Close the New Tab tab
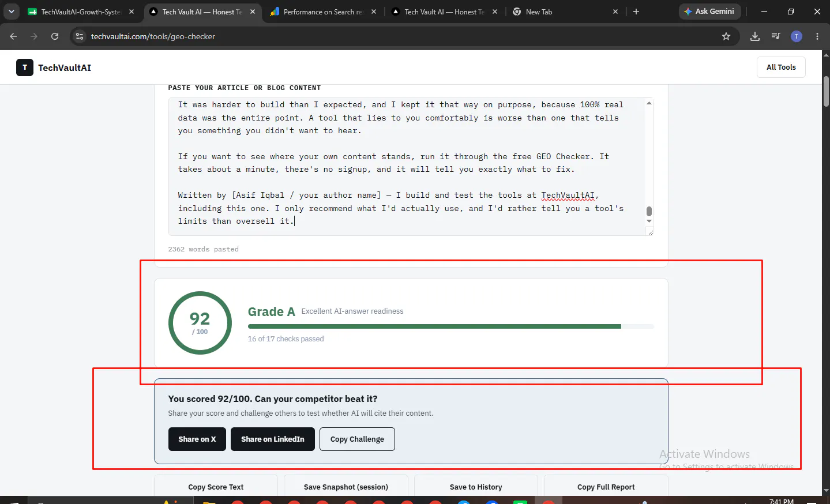The image size is (830, 504). [615, 12]
